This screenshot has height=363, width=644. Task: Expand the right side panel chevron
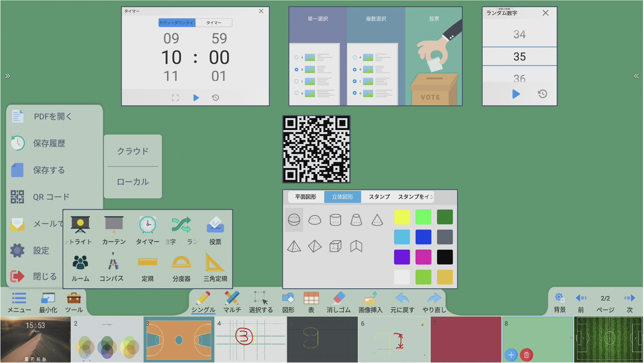coord(636,76)
